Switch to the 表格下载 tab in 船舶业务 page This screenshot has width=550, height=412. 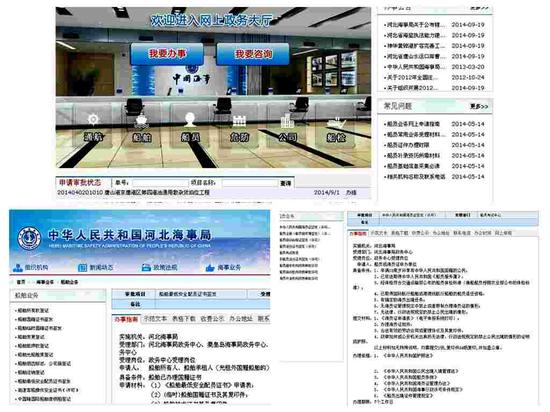coord(184,319)
